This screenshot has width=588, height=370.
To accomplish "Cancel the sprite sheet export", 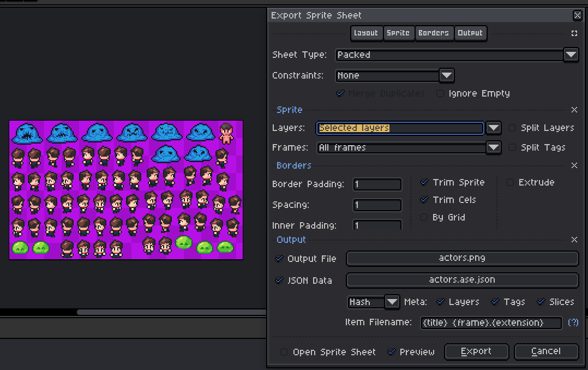I will click(546, 351).
